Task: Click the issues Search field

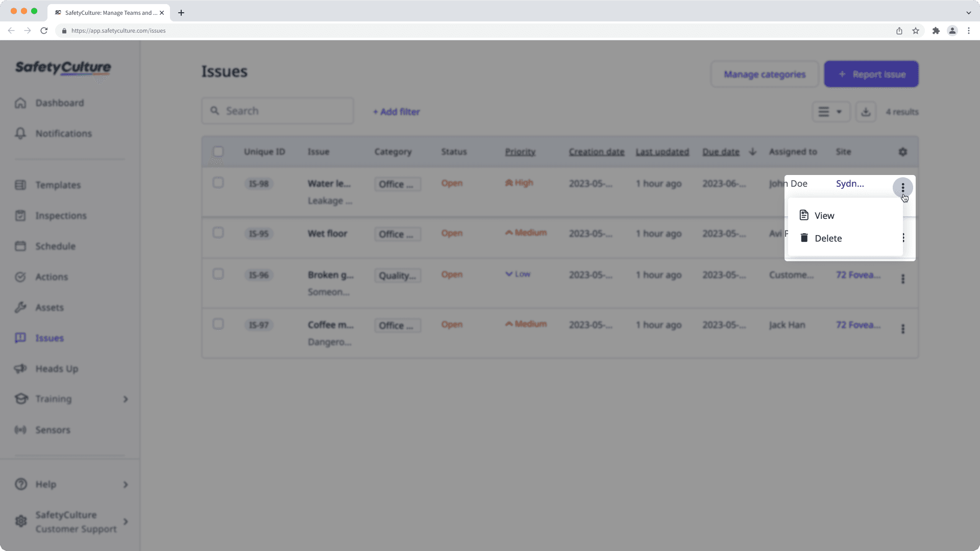Action: (278, 110)
